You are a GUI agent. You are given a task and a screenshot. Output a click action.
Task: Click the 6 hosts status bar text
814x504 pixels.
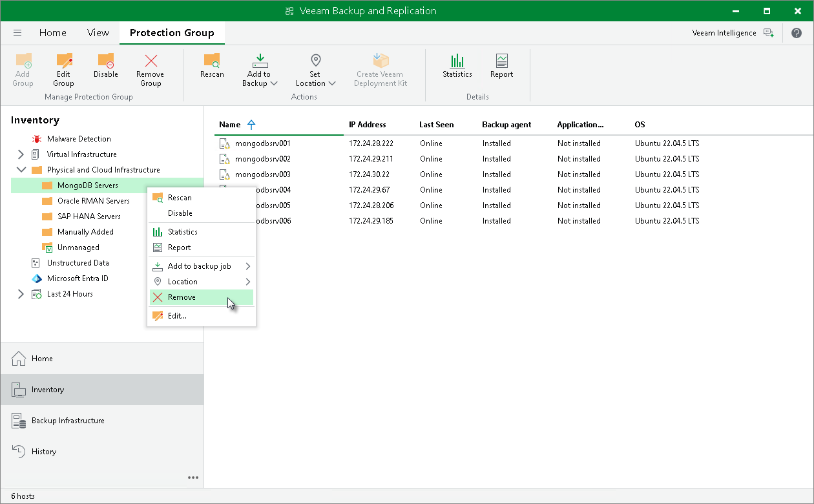tap(23, 496)
